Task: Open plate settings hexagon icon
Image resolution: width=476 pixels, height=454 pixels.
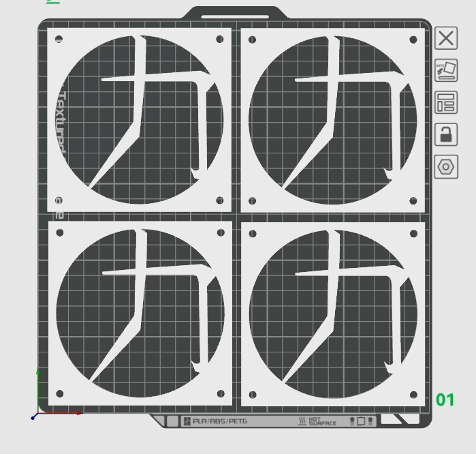Action: coord(446,167)
